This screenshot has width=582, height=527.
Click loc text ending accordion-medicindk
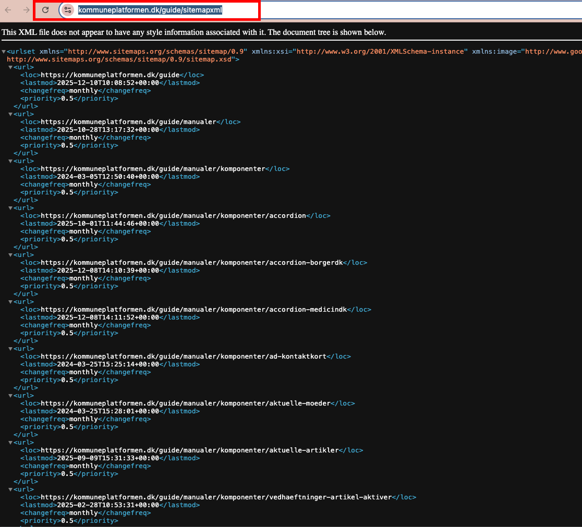[x=194, y=310]
